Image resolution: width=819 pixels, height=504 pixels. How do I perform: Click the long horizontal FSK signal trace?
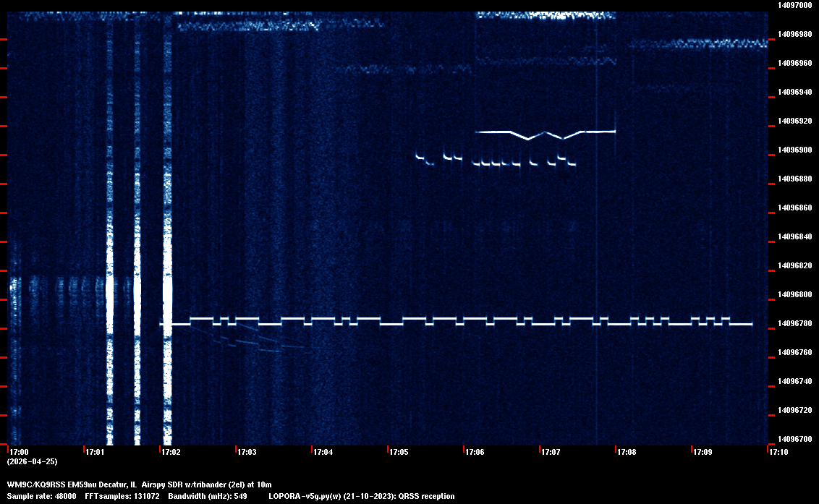[x=463, y=322]
